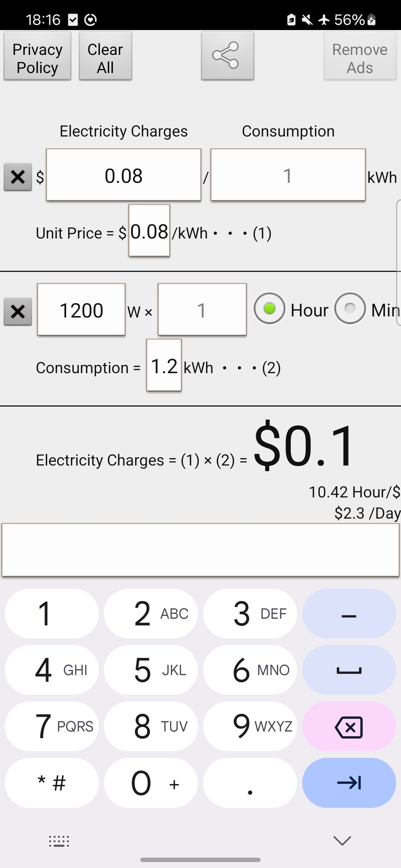Focus the kWh consumption input field

pyautogui.click(x=288, y=175)
